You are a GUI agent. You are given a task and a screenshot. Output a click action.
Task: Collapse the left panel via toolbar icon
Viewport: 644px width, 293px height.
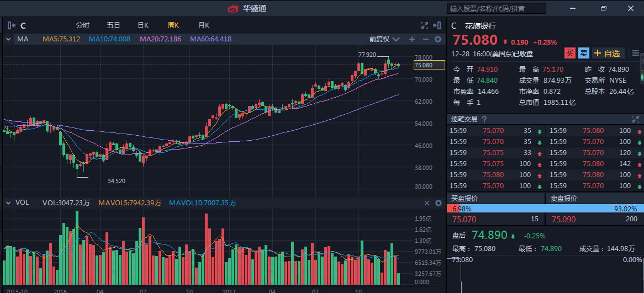tap(12, 25)
